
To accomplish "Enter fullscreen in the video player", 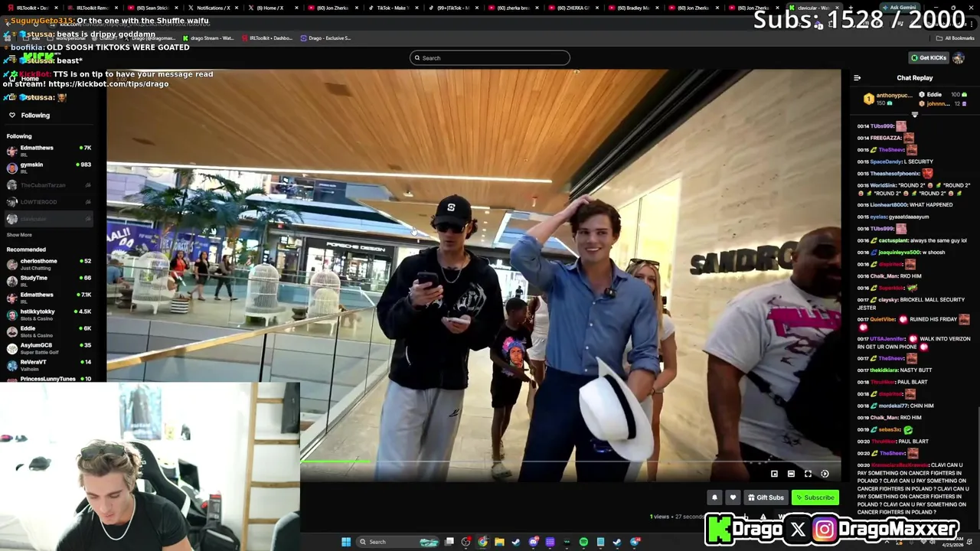I will click(808, 474).
